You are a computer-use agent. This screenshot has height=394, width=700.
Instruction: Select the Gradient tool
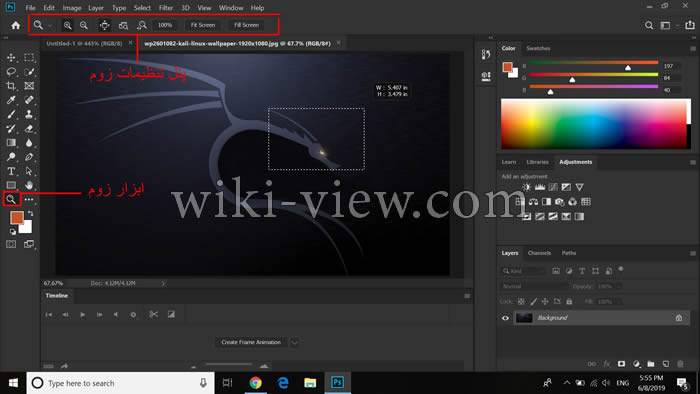point(11,143)
